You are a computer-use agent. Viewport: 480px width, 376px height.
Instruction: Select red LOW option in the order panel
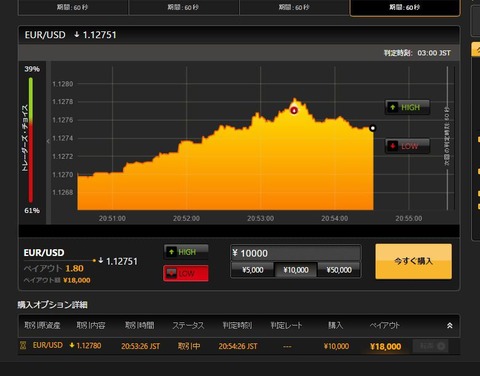tap(186, 273)
